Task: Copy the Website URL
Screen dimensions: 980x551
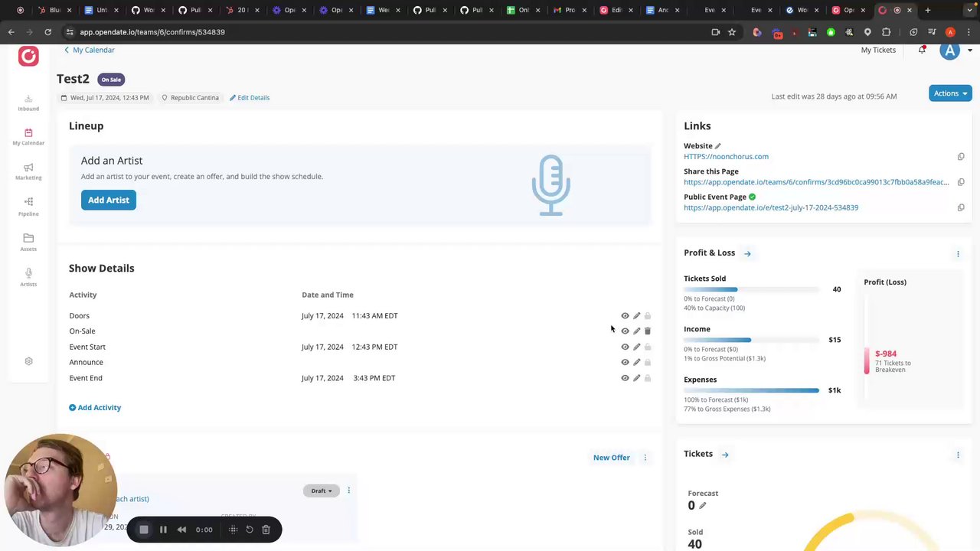Action: (961, 156)
